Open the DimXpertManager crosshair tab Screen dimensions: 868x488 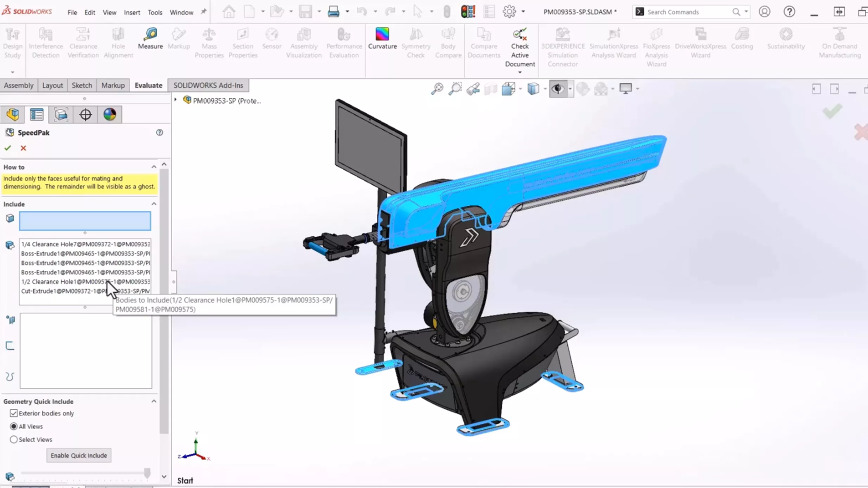pos(85,114)
